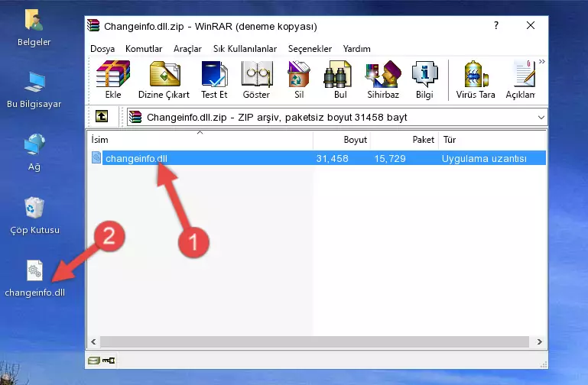Sort by the Paket column header
Screen dimensions: 588x385
click(x=404, y=140)
